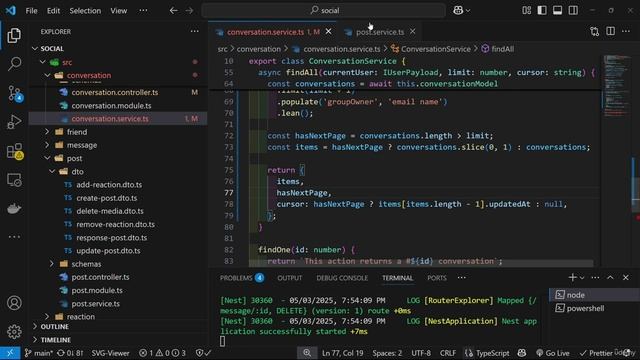
Task: Switch to OUTPUT panel tab
Action: point(290,278)
